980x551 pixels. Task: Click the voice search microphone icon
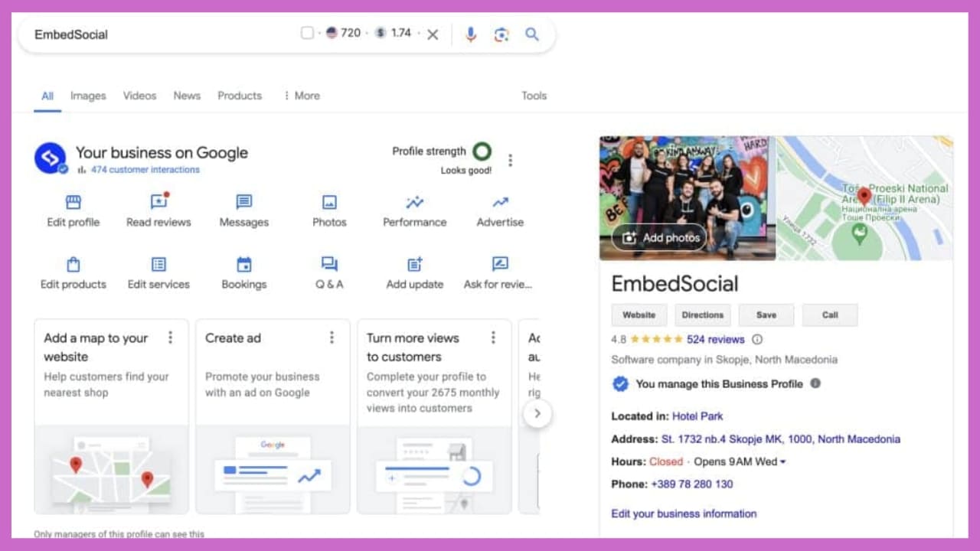[470, 34]
